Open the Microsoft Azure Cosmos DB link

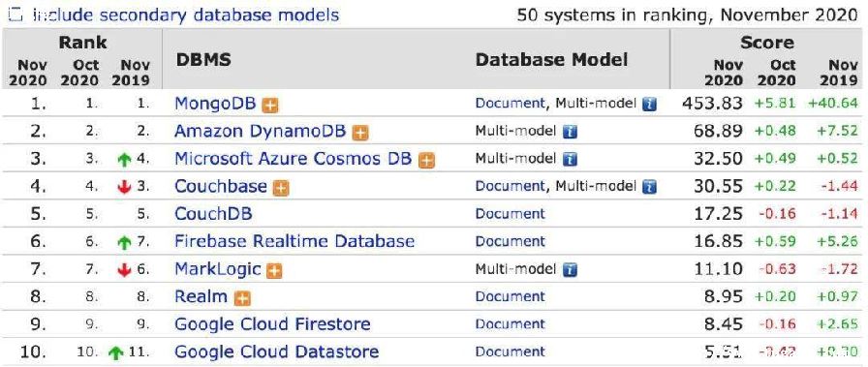[x=293, y=159]
